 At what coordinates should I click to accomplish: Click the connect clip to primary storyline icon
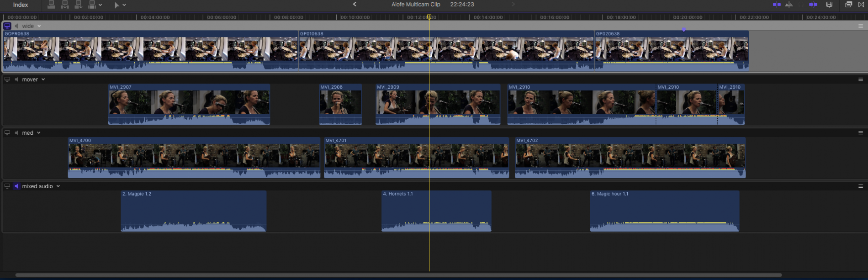click(x=52, y=5)
